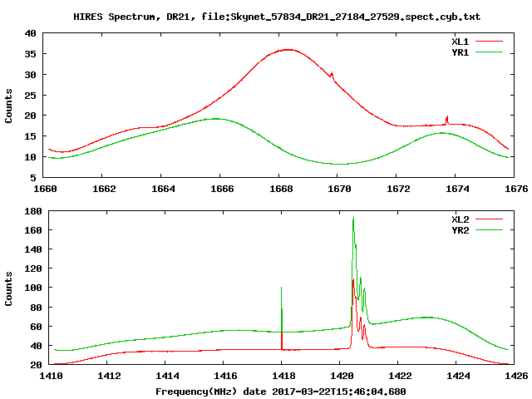Click the upper plot Counts axis label
The height and width of the screenshot is (399, 532).
tap(9, 106)
